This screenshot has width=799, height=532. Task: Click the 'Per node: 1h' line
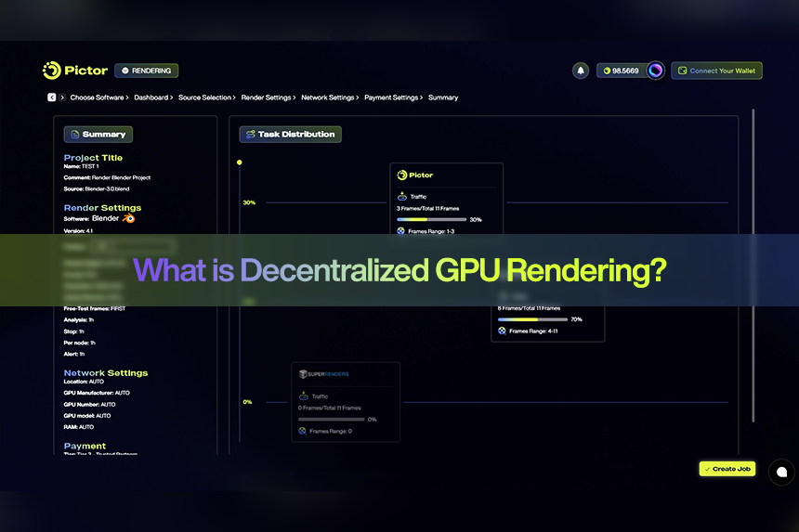point(80,344)
